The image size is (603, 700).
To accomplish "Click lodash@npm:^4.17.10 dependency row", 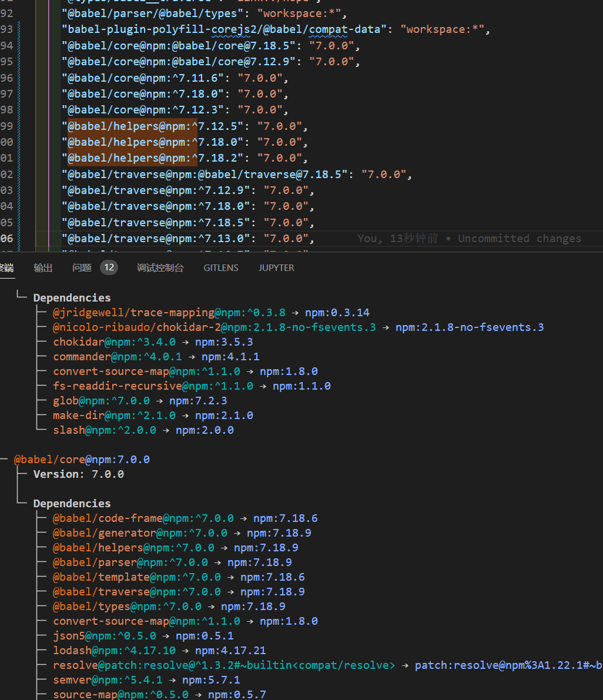I will [x=159, y=651].
